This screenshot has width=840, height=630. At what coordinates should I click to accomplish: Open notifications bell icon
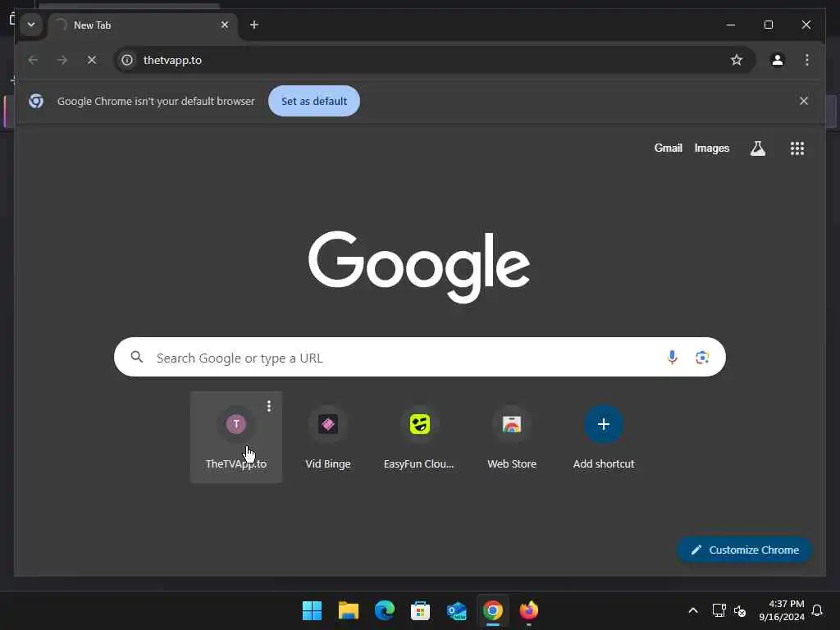tap(818, 610)
